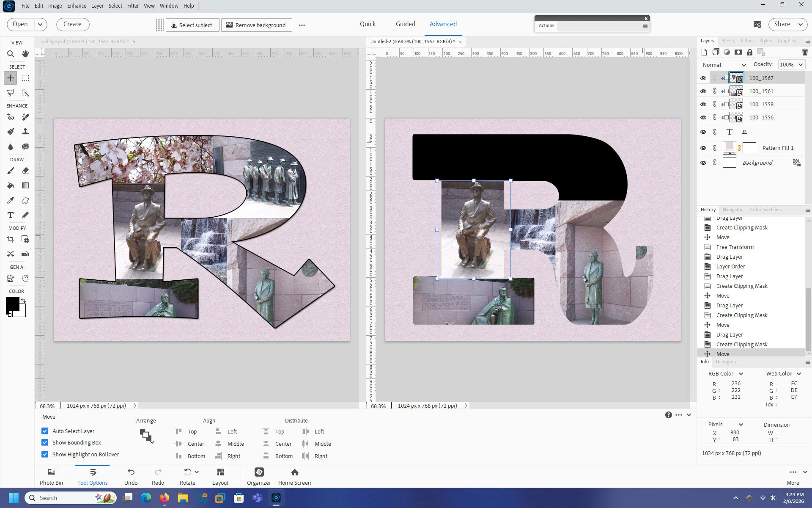The height and width of the screenshot is (508, 812).
Task: Open the Filter menu
Action: click(x=133, y=6)
